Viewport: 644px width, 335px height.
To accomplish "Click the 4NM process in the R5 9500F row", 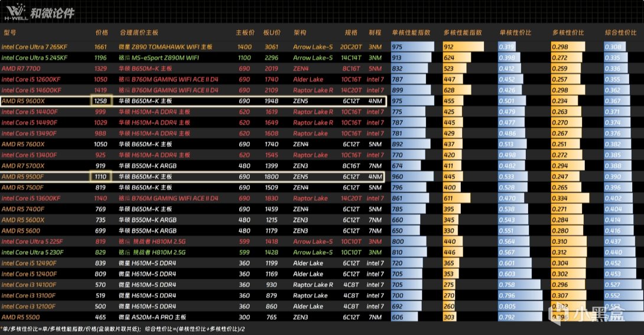I will [375, 177].
